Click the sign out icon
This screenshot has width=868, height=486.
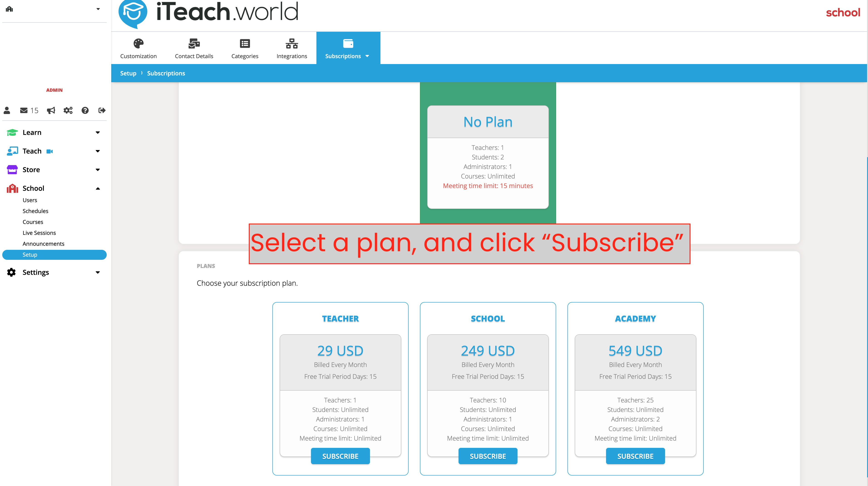coord(102,110)
